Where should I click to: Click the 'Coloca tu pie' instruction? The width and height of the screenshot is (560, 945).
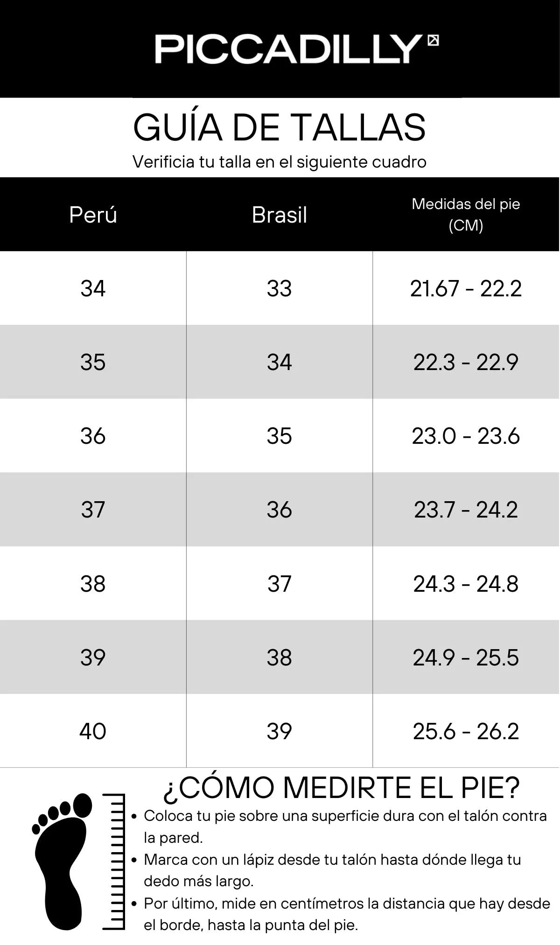(345, 826)
